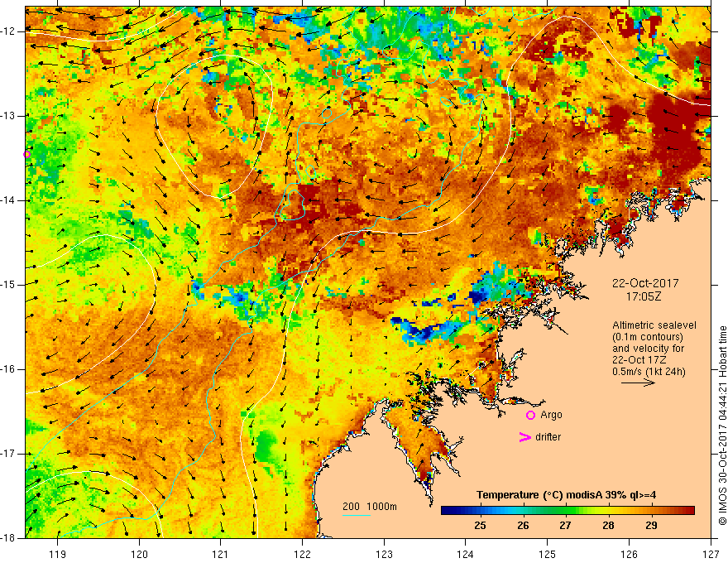The height and width of the screenshot is (563, 728).
Task: Click the '28' temperature scale label
Action: (x=608, y=526)
